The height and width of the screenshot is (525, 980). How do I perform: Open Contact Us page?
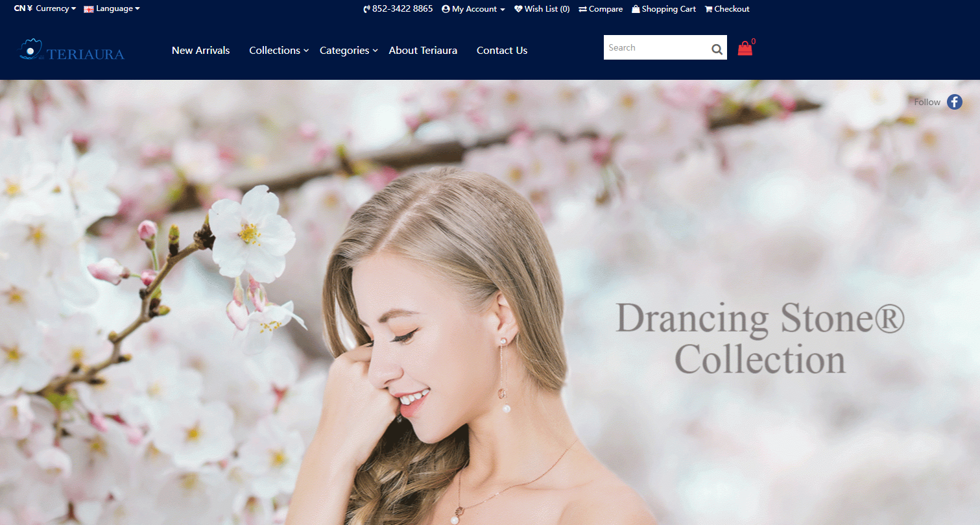pyautogui.click(x=502, y=51)
